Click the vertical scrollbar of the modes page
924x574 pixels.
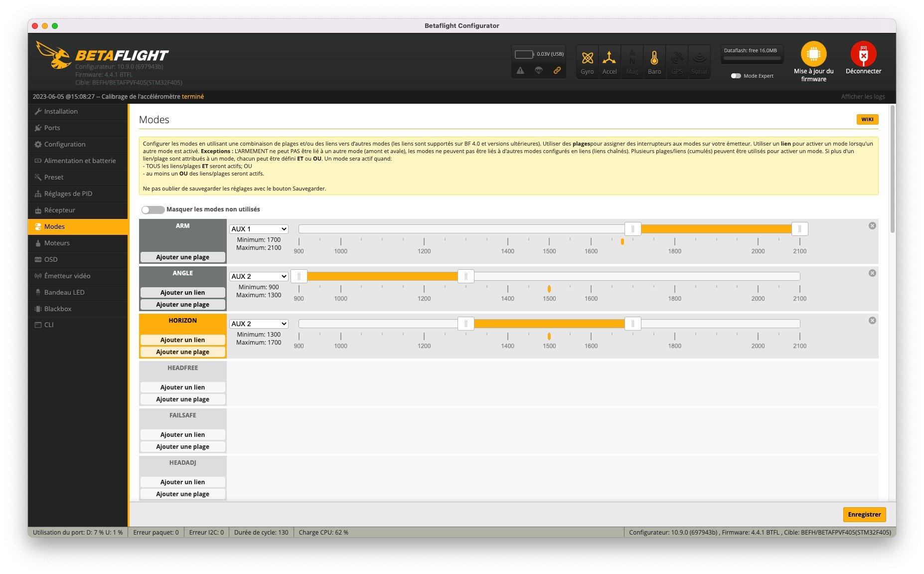tap(892, 169)
